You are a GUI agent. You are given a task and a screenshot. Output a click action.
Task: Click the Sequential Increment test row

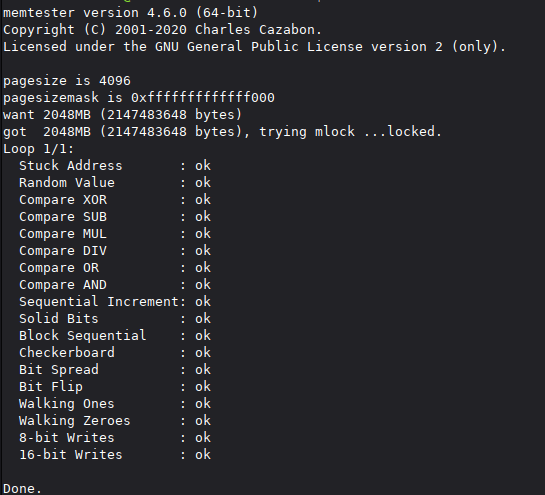(x=115, y=302)
